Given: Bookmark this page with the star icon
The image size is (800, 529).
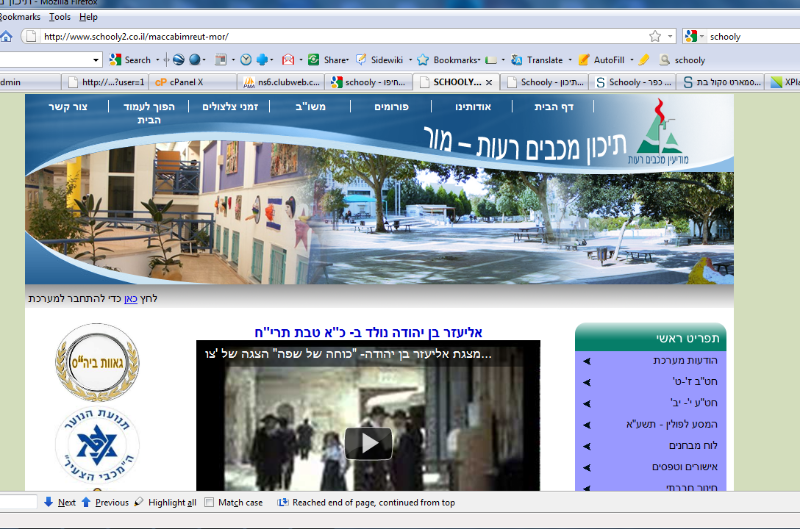Looking at the screenshot, I should pyautogui.click(x=655, y=36).
